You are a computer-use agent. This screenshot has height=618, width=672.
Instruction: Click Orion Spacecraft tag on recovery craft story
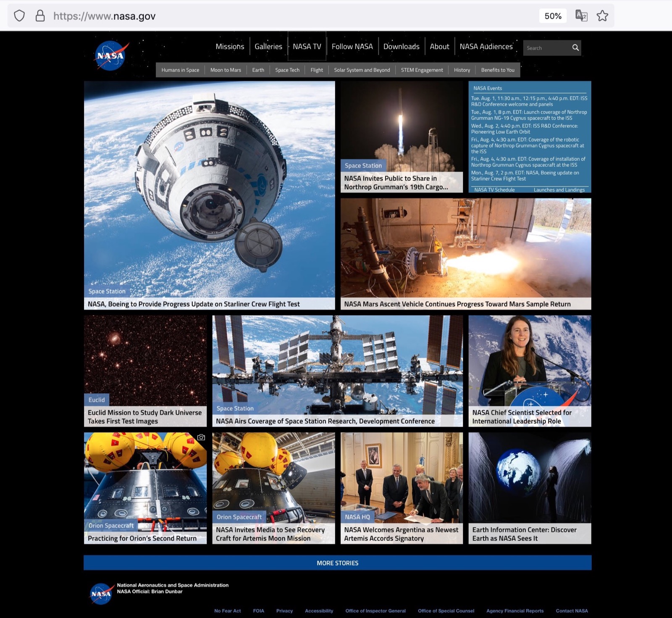[x=239, y=517]
